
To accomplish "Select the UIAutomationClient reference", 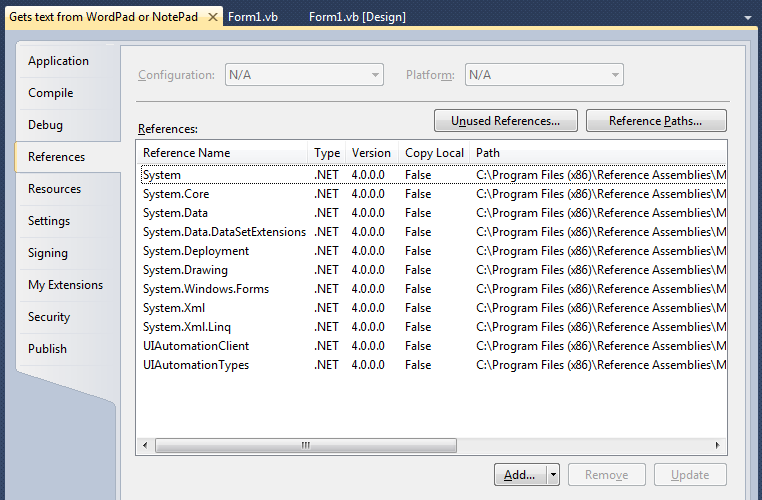I will coord(433,345).
